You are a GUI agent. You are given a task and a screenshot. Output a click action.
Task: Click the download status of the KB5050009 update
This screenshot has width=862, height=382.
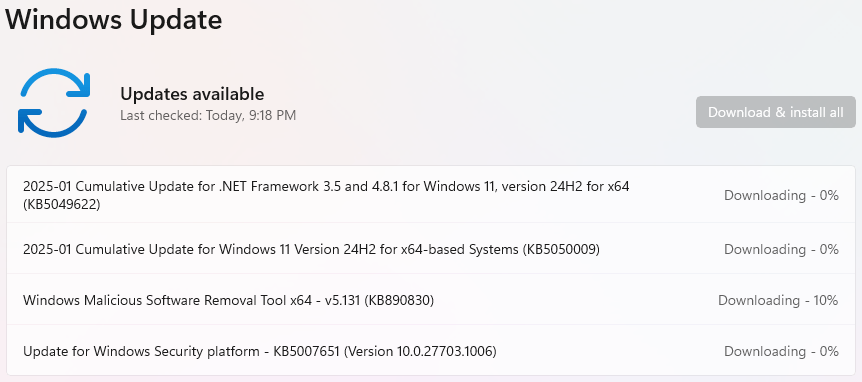781,250
